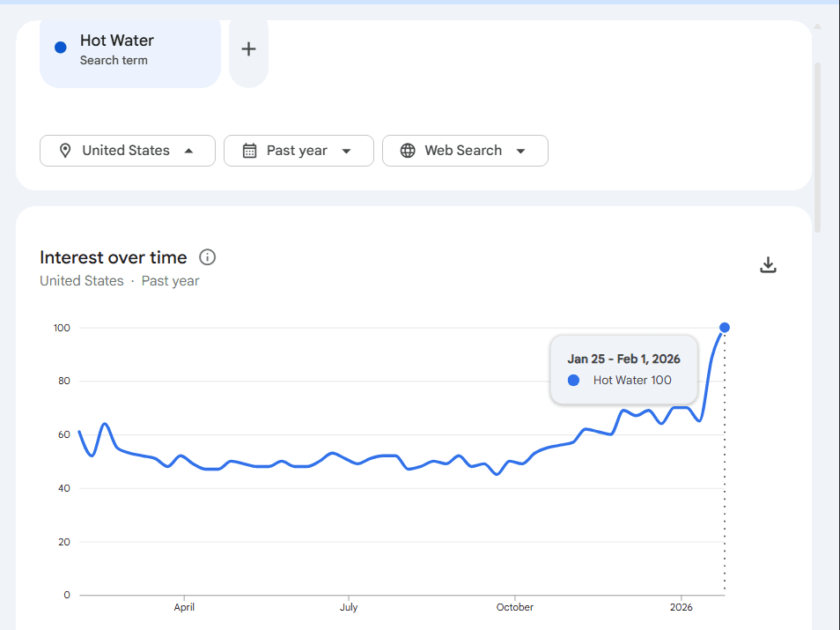Click the Hot Water blue color dot
840x630 pixels.
60,48
